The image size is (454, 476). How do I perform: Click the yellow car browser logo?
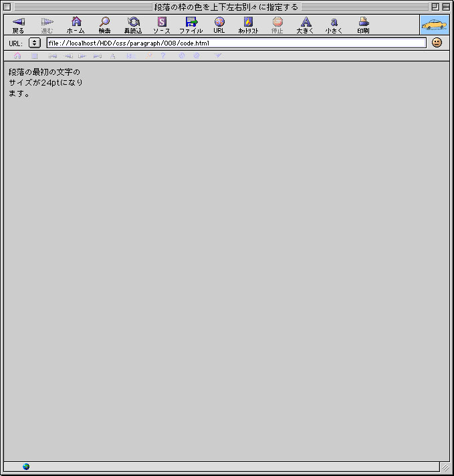[x=435, y=25]
